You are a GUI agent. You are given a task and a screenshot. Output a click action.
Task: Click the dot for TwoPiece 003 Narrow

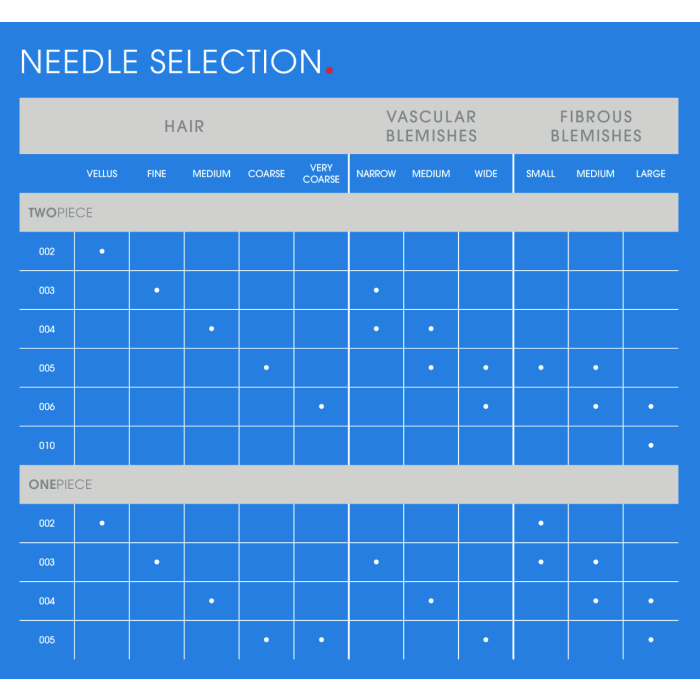[376, 290]
